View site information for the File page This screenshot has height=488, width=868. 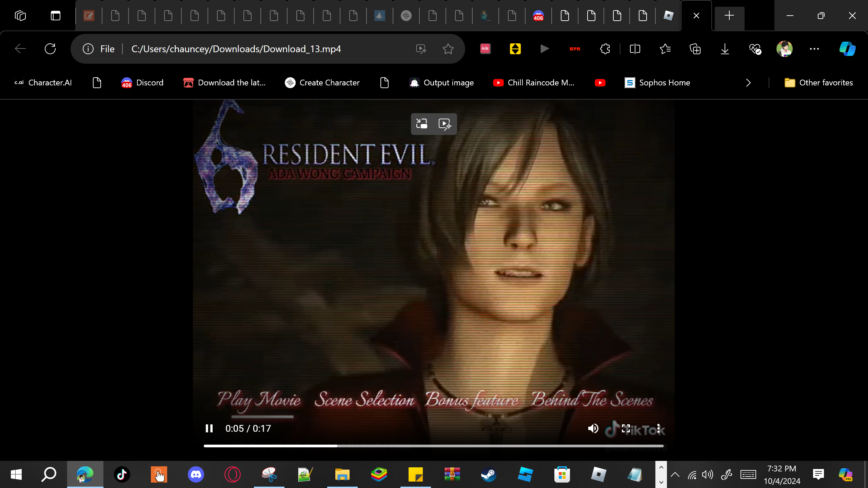click(99, 49)
